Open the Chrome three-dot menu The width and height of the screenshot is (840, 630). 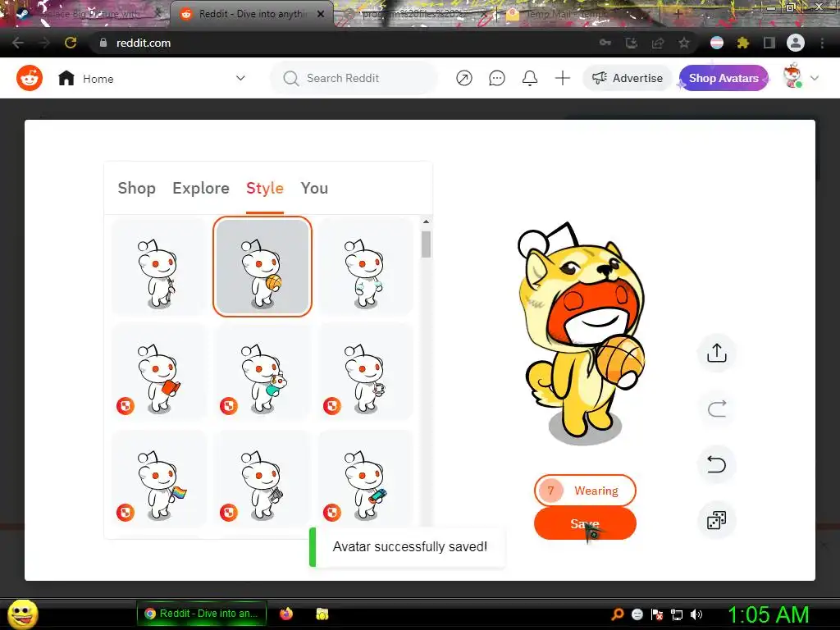[x=822, y=43]
